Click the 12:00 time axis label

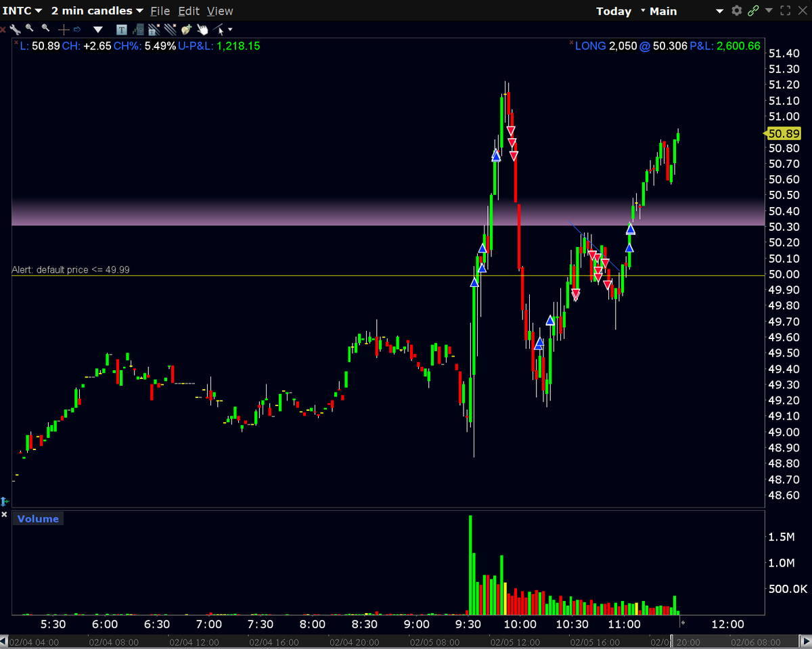728,624
